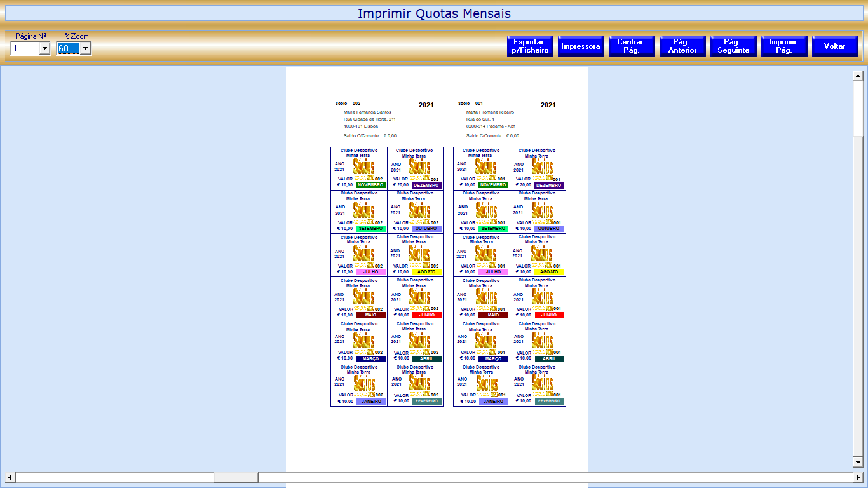Expand the Página Nº dropdown arrow
The image size is (868, 488).
click(44, 49)
